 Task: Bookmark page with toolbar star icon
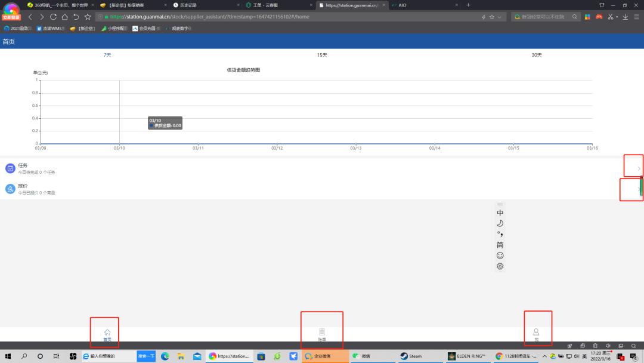88,17
